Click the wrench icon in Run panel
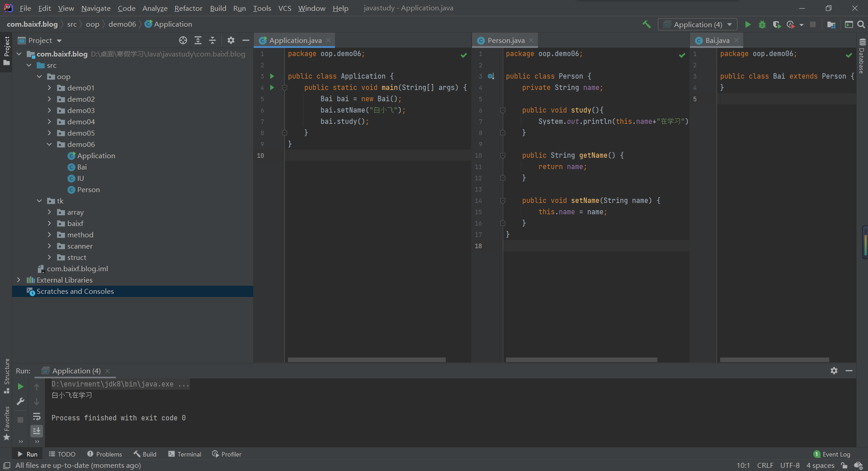The height and width of the screenshot is (471, 868). 20,401
